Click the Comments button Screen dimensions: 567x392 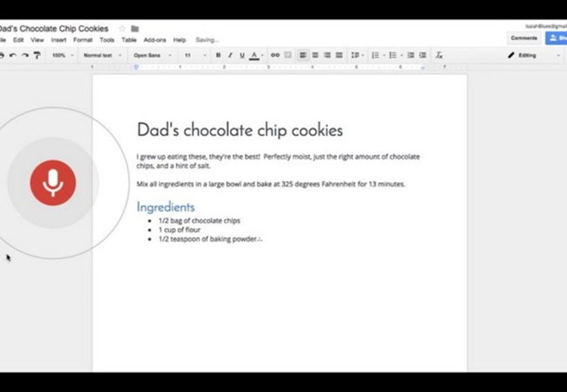point(523,37)
